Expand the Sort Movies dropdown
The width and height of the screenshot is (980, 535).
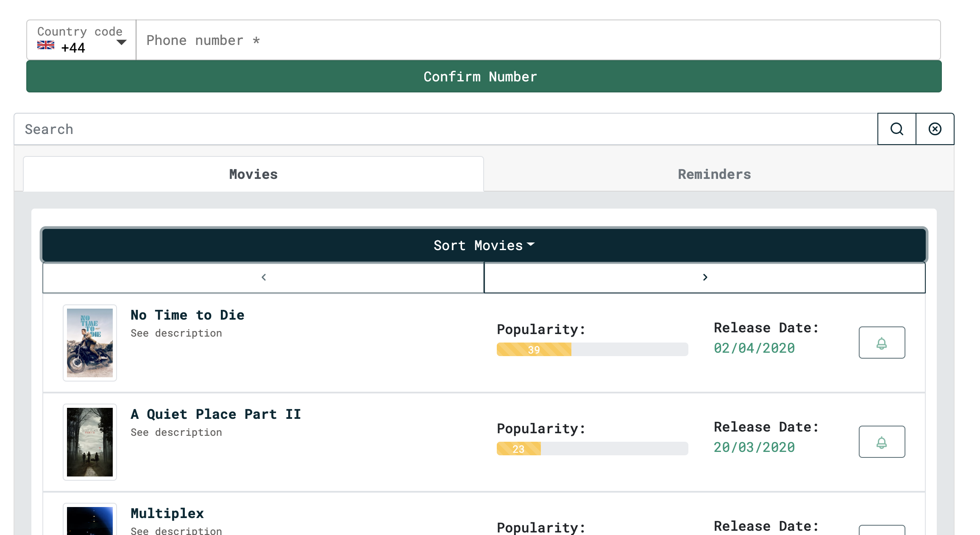(x=484, y=245)
